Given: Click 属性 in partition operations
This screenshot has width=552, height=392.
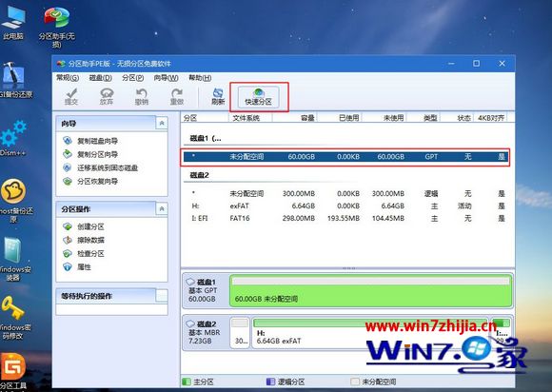Looking at the screenshot, I should click(x=84, y=267).
